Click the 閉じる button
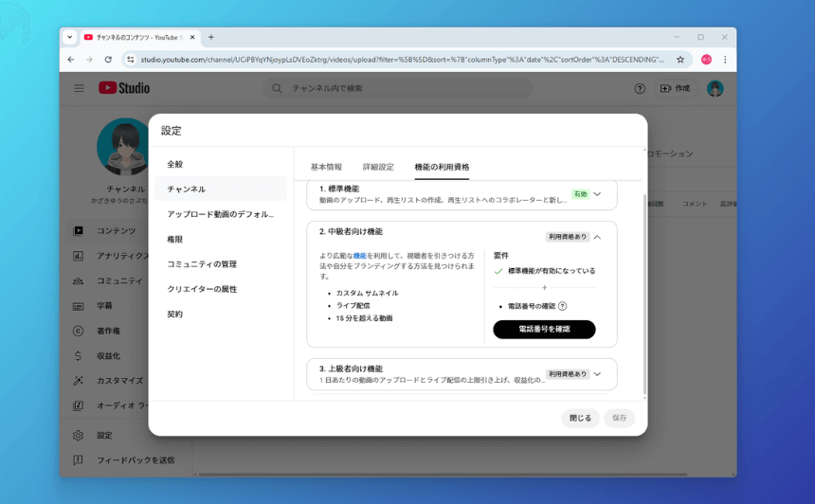The image size is (815, 504). (580, 418)
